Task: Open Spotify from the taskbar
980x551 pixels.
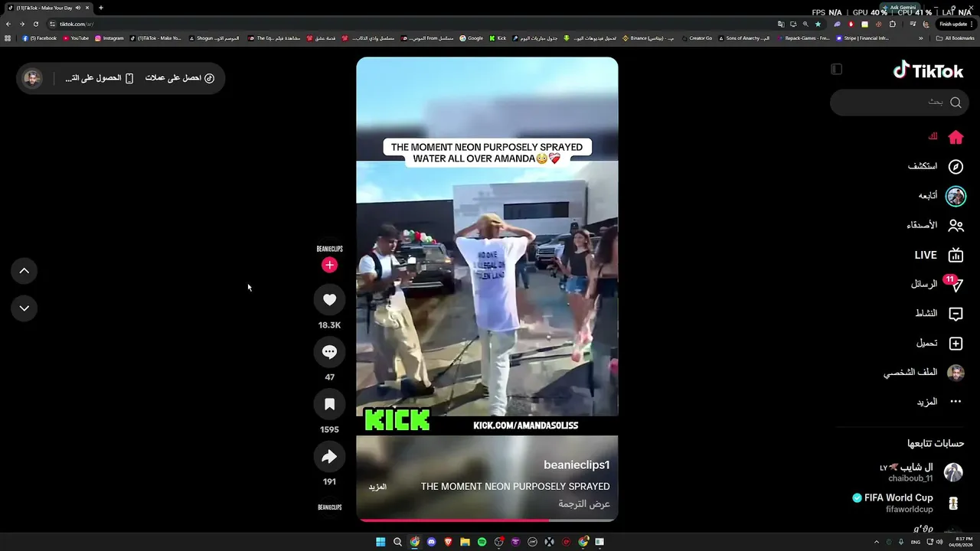Action: coord(482,542)
